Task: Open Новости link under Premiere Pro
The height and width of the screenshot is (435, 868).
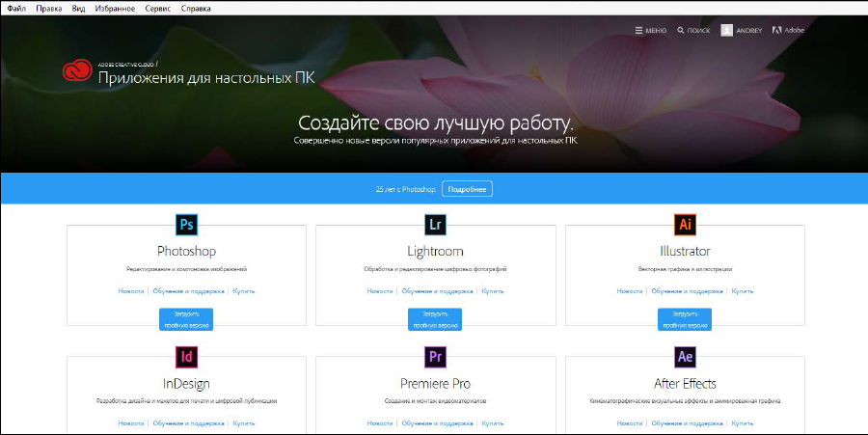Action: pyautogui.click(x=380, y=423)
